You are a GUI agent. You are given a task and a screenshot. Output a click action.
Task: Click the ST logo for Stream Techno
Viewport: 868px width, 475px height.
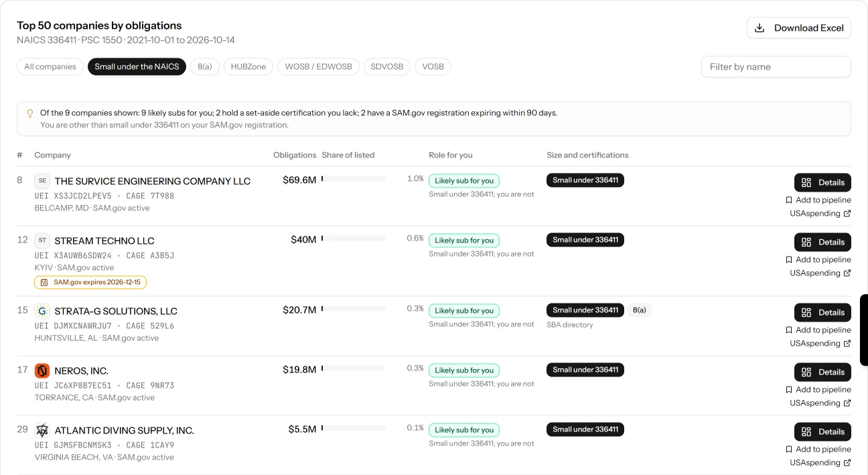pyautogui.click(x=42, y=241)
